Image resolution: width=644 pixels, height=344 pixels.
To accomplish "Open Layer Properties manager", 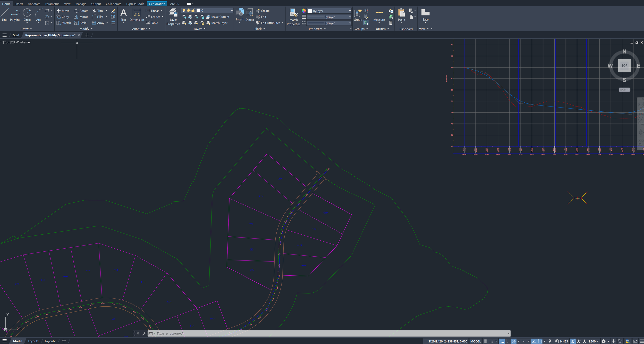I will point(173,17).
